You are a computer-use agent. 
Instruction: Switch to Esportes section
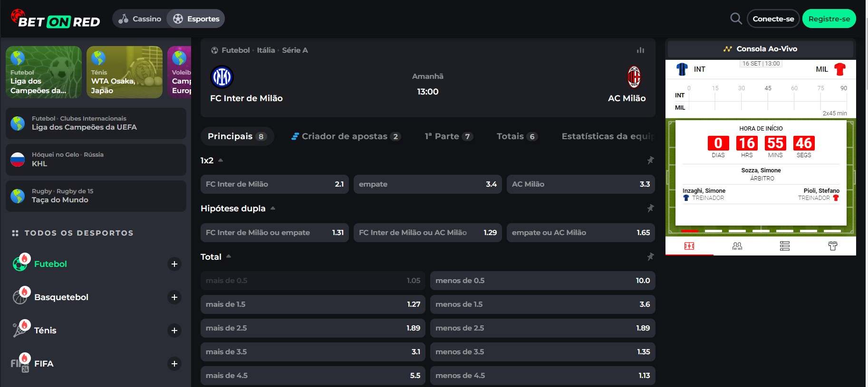[196, 19]
